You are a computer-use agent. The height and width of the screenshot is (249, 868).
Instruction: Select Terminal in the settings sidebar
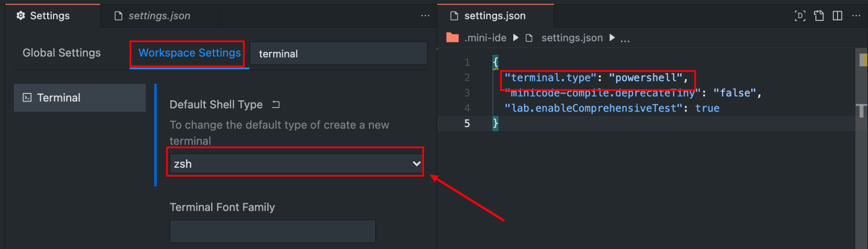coord(59,98)
